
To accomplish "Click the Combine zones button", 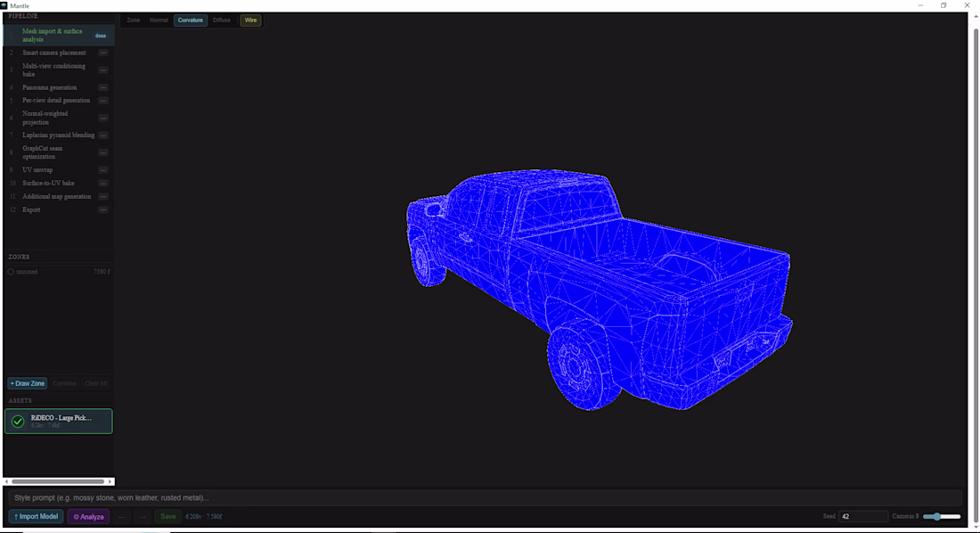I will (x=64, y=383).
